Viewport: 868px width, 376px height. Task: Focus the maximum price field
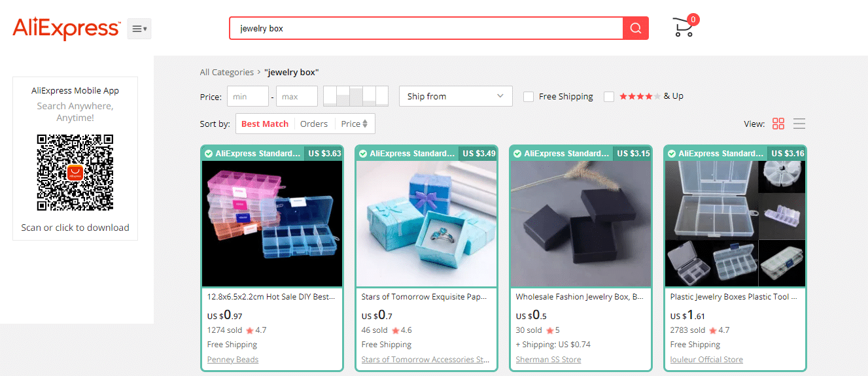pos(297,96)
